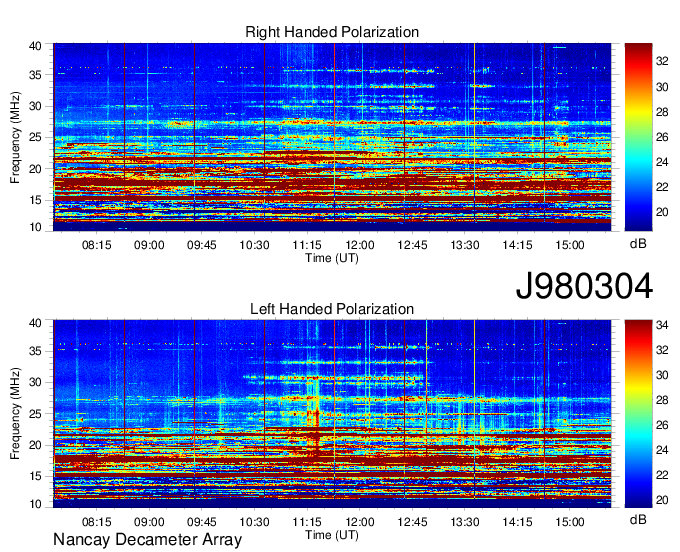Click the 12:45 time tick of Left Handed plot

(x=412, y=522)
